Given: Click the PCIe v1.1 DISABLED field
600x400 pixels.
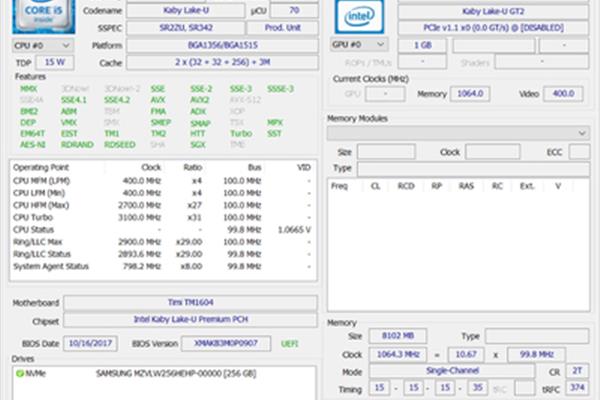Looking at the screenshot, I should (x=493, y=28).
